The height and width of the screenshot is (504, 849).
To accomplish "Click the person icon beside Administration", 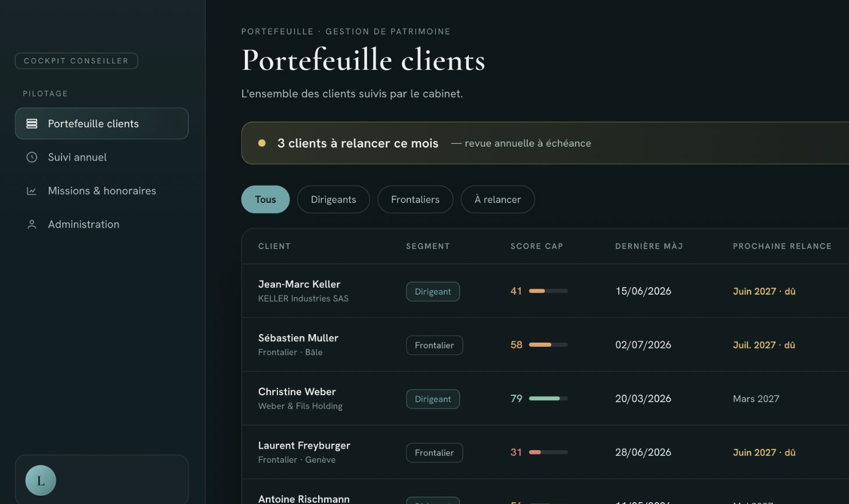I will click(x=32, y=224).
